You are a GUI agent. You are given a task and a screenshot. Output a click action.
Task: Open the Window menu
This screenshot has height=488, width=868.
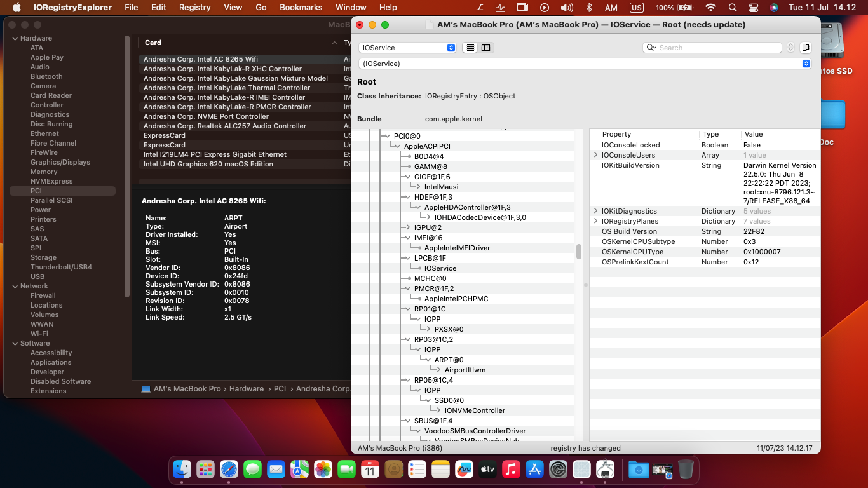[x=351, y=8]
